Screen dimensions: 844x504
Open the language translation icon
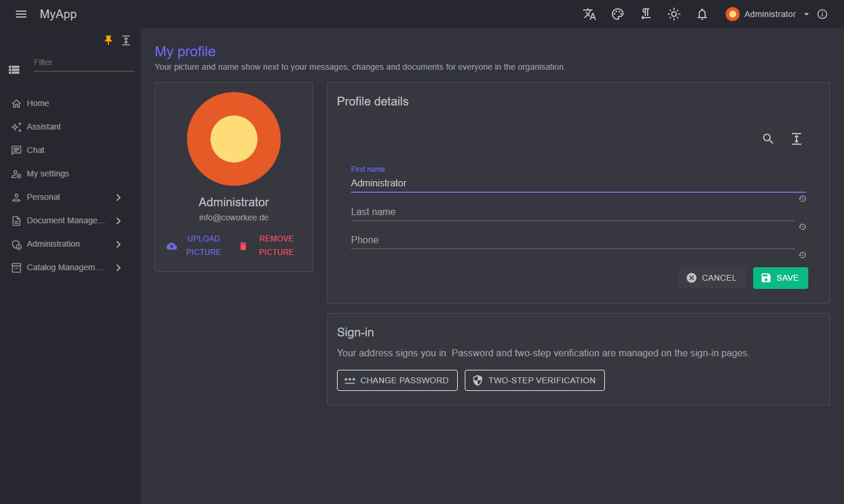tap(590, 14)
